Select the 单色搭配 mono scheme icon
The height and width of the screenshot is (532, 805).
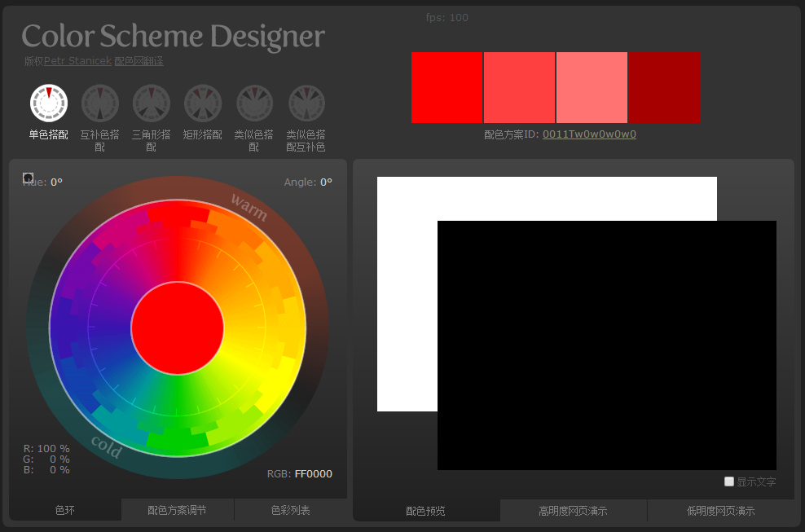(x=49, y=103)
